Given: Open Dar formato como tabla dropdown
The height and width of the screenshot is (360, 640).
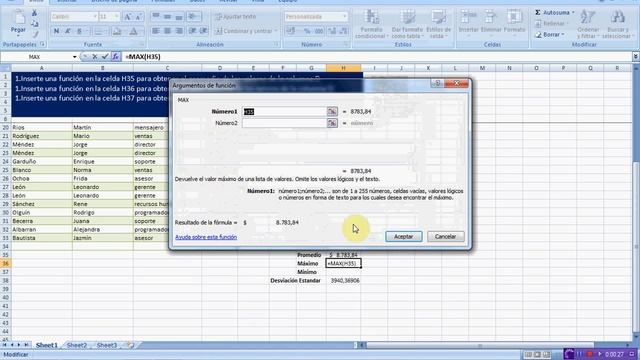Looking at the screenshot, I should [407, 24].
